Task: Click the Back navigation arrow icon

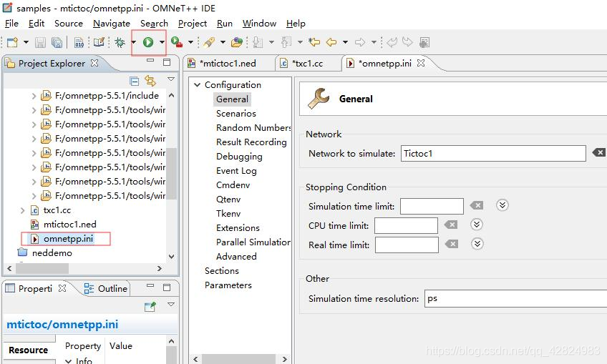Action: 331,42
